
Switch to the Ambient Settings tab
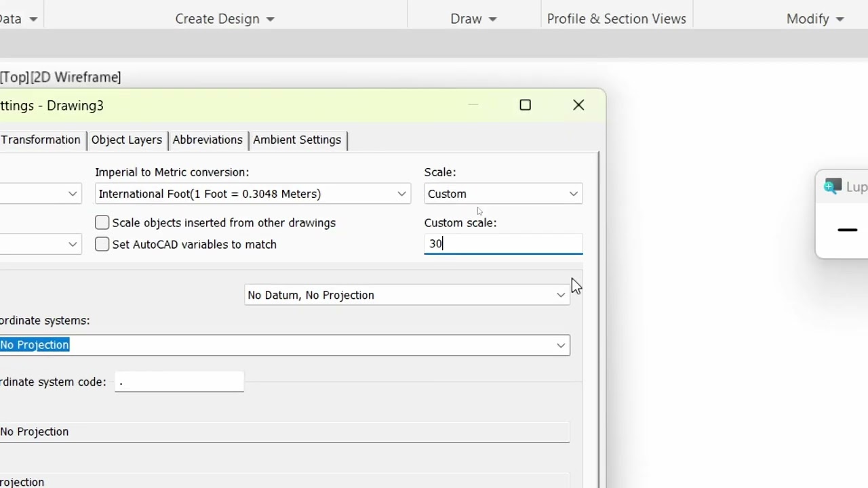297,140
